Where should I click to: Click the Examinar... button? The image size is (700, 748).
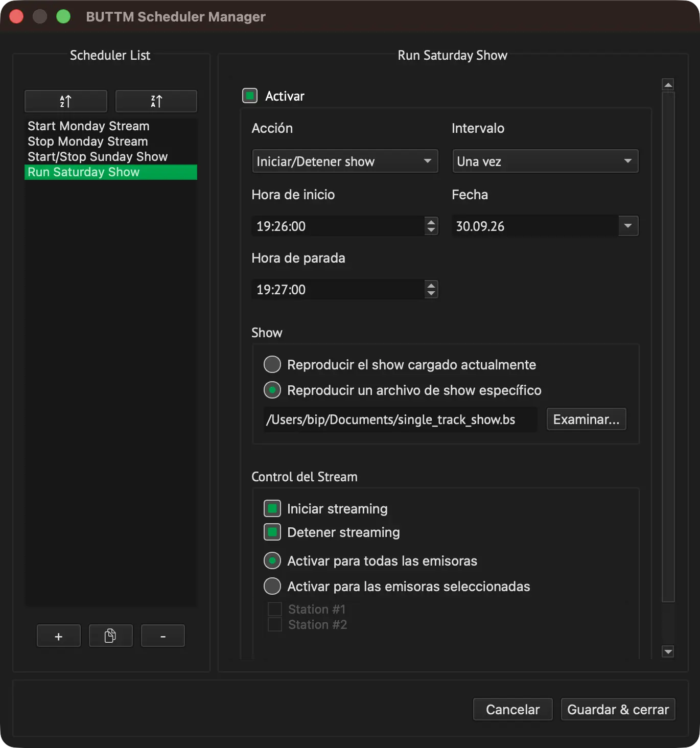(586, 419)
